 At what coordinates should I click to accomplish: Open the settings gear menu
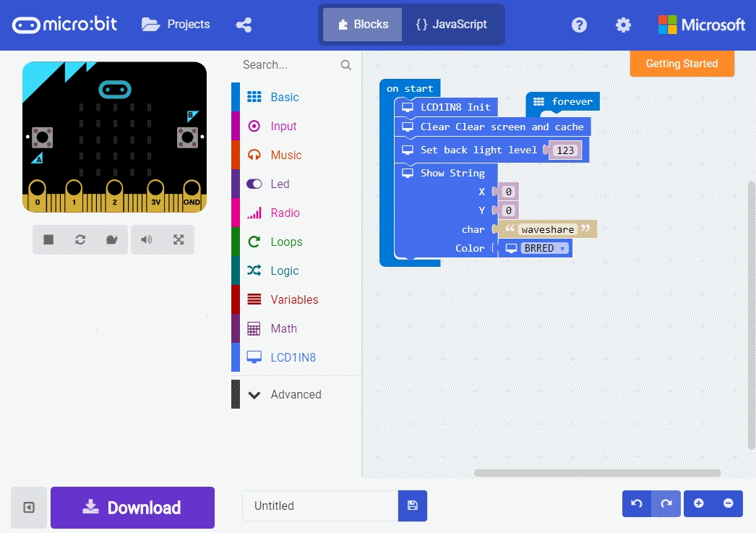[x=623, y=25]
